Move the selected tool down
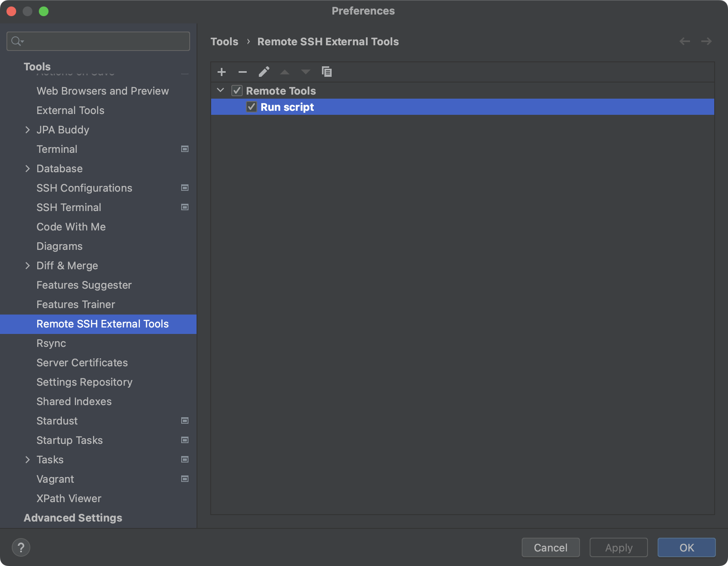Screen dimensions: 728x566 pyautogui.click(x=305, y=72)
